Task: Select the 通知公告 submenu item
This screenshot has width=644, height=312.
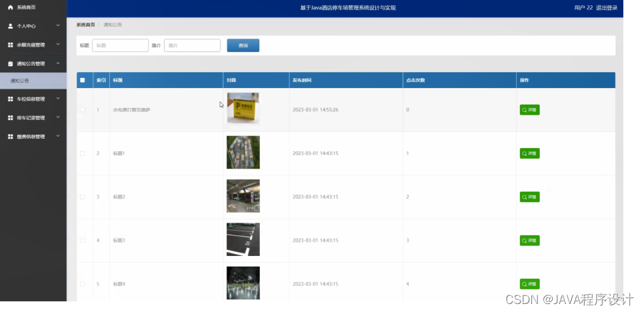Action: (33, 81)
